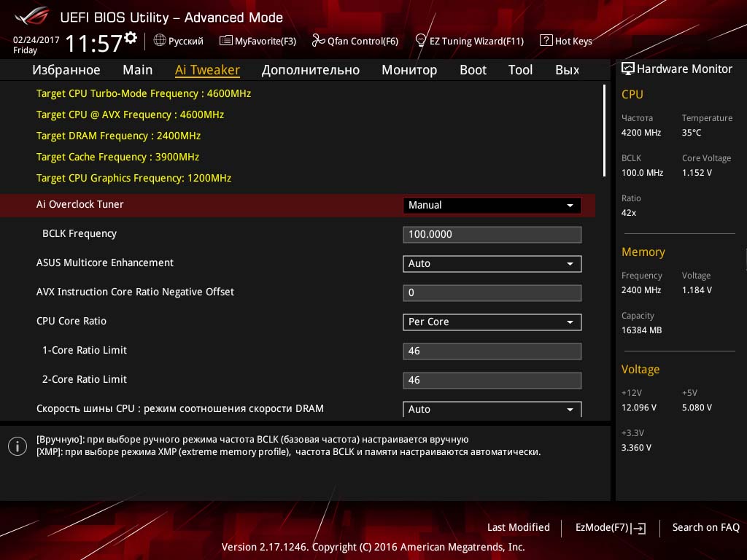Click the +5V 5.080 V reading

tap(697, 408)
